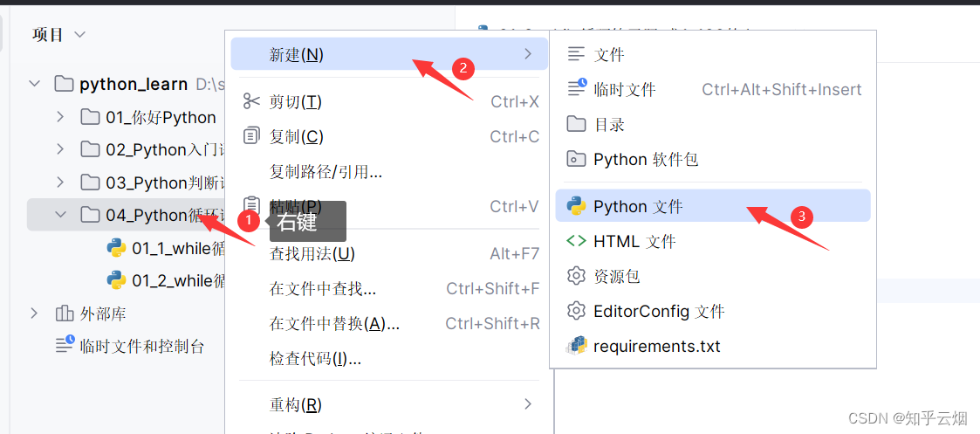Click the submenu arrow of 新建(N)
980x434 pixels.
(x=528, y=54)
